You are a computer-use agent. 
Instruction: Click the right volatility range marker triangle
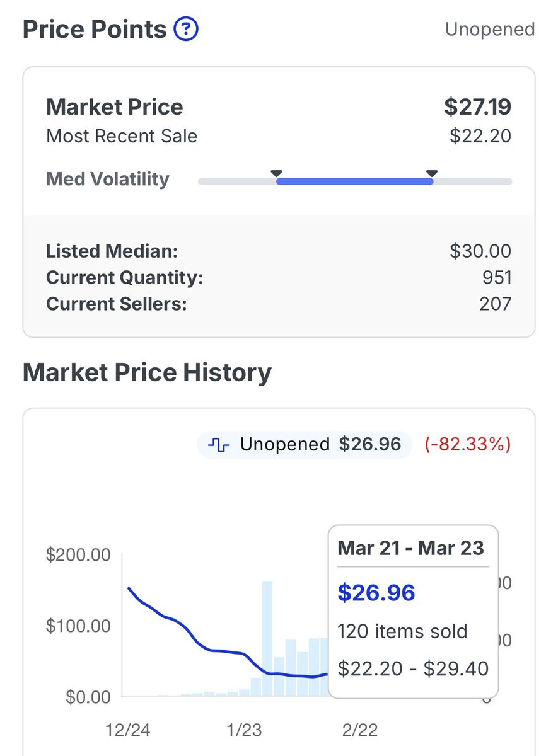[x=432, y=174]
